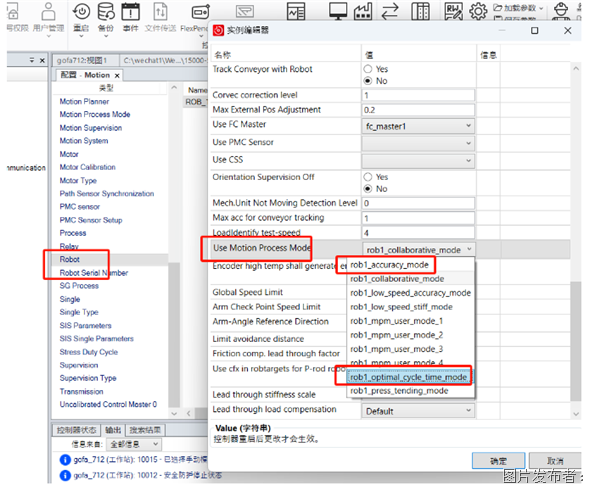Click the 备份 (Backup) toolbar icon
The width and height of the screenshot is (600, 491).
point(106,15)
